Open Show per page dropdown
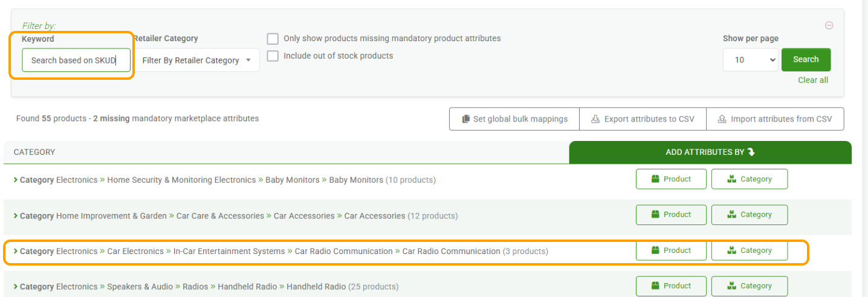868x297 pixels. pyautogui.click(x=750, y=60)
